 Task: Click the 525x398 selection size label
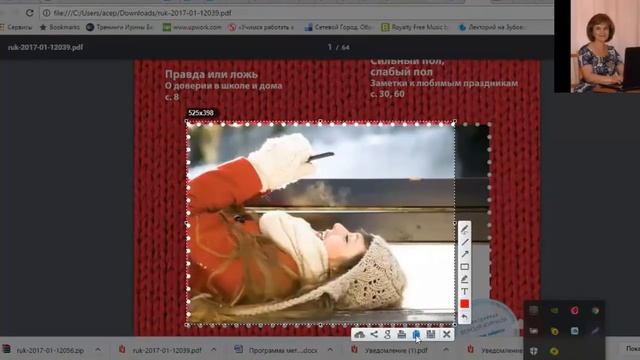point(201,113)
